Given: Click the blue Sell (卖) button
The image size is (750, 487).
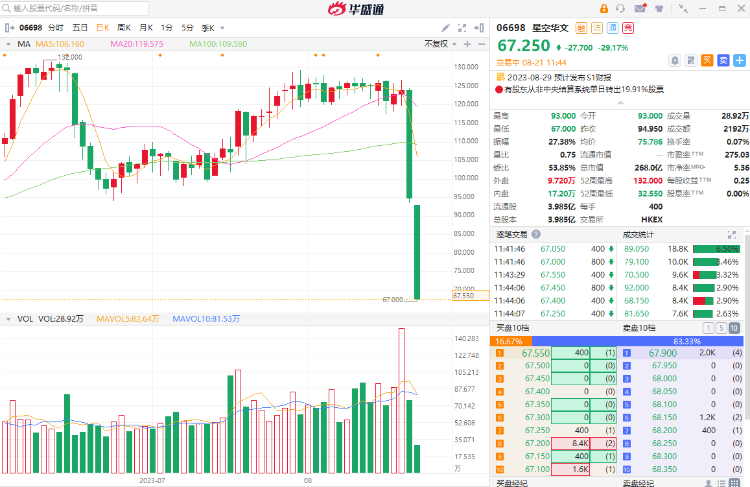Looking at the screenshot, I should [x=722, y=60].
